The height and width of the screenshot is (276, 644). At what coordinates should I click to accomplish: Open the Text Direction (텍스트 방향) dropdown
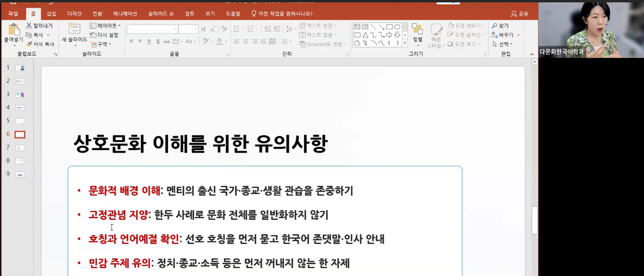point(319,26)
